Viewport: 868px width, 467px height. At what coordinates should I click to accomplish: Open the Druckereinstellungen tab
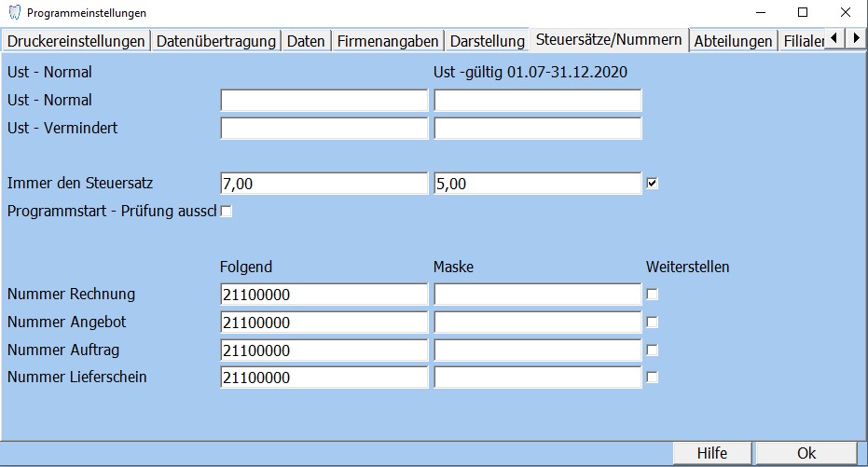click(x=76, y=41)
